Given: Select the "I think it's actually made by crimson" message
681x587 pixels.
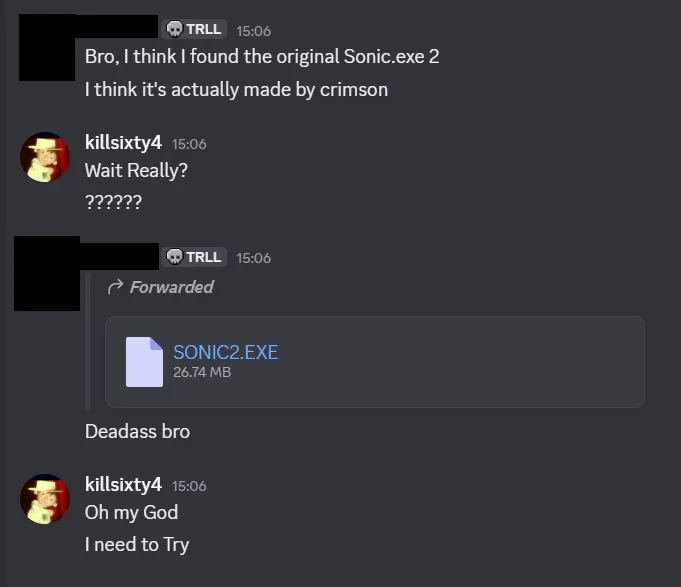Looking at the screenshot, I should 236,89.
